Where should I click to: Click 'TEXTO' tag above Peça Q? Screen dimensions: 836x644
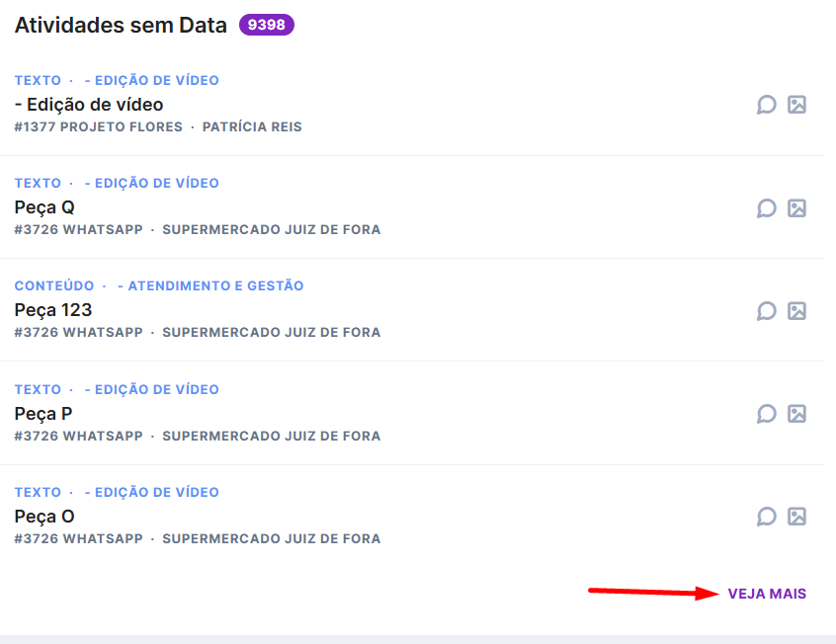tap(38, 183)
